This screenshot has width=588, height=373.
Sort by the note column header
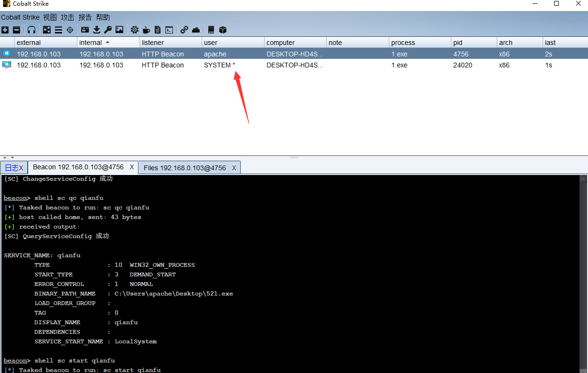[x=358, y=43]
